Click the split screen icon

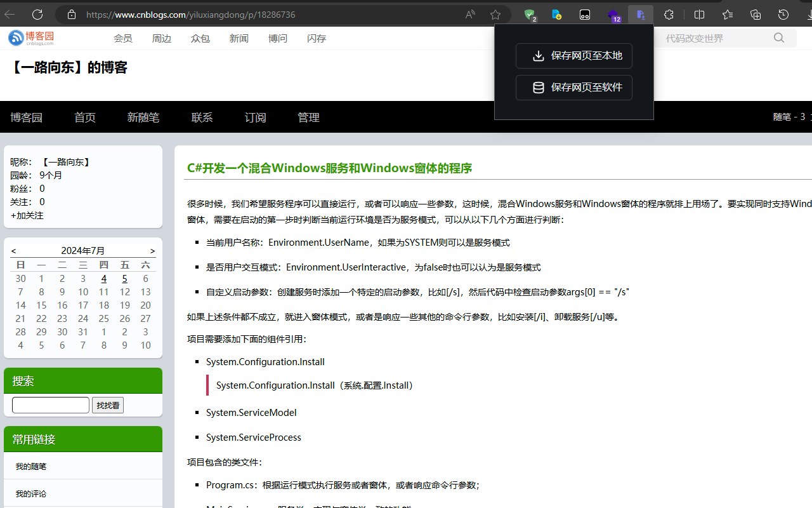698,14
